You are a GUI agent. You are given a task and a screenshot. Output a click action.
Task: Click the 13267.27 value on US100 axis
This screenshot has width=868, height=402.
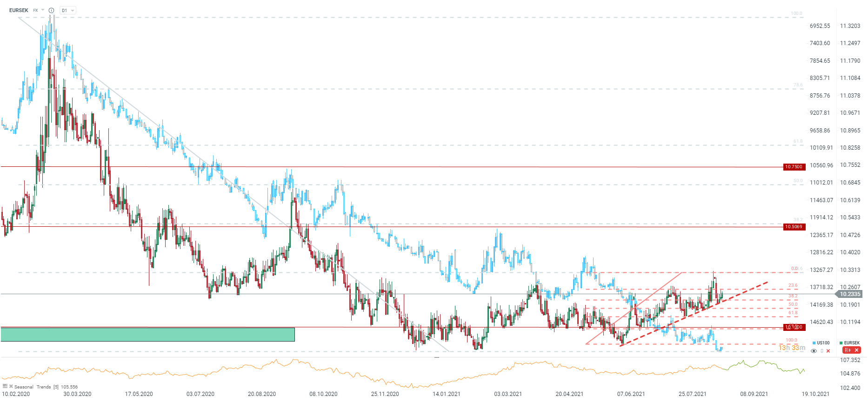(x=821, y=270)
